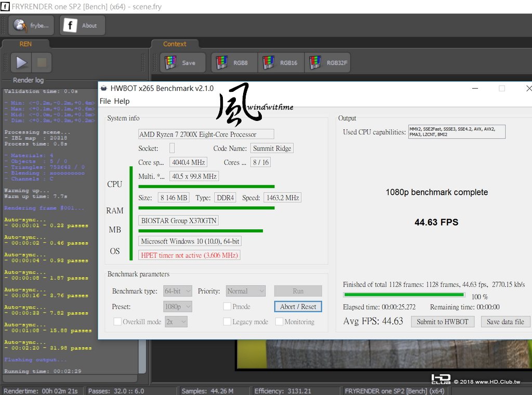Select the RGB32F output format

[328, 63]
